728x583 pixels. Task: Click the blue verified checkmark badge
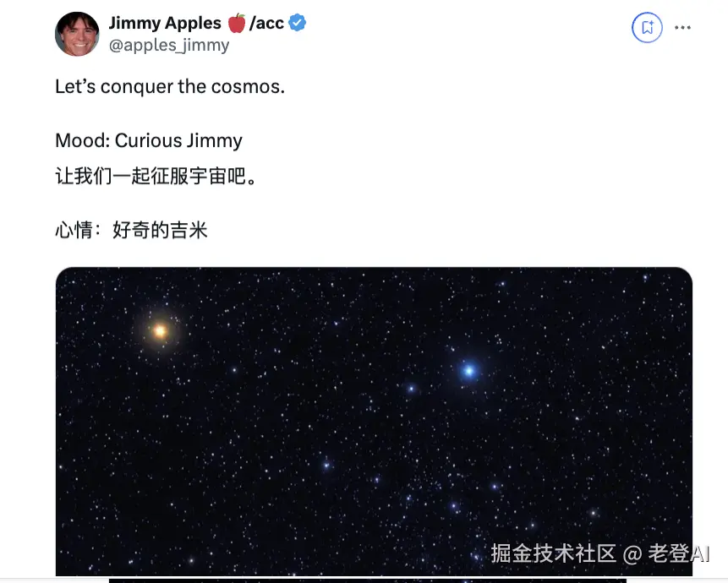pyautogui.click(x=297, y=23)
